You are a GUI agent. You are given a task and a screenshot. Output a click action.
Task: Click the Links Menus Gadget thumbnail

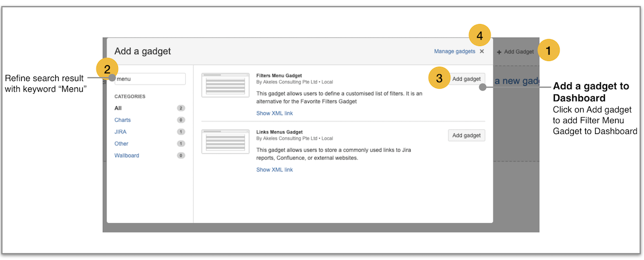225,142
